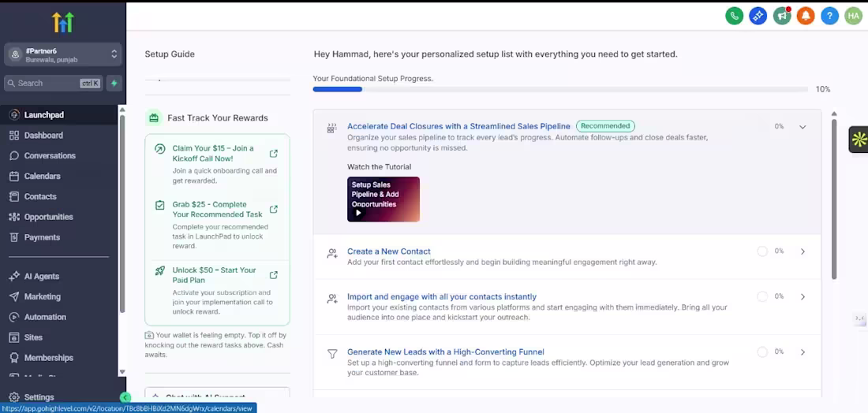Toggle completion circle for Generate New Leads
The height and width of the screenshot is (413, 868).
pyautogui.click(x=762, y=352)
